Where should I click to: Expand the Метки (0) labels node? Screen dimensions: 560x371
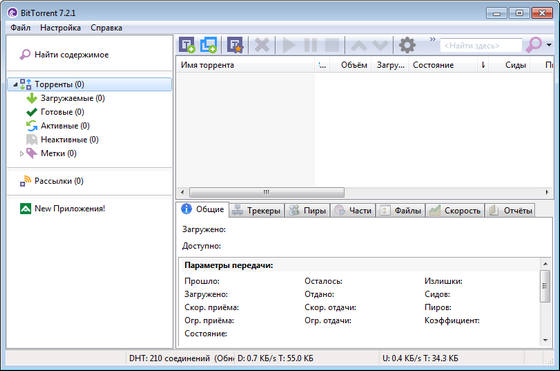coord(22,154)
